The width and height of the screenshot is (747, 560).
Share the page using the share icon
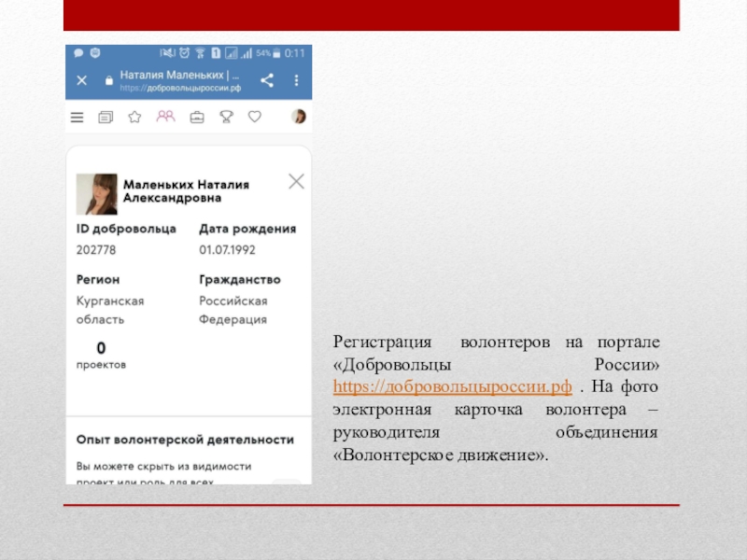pyautogui.click(x=266, y=80)
